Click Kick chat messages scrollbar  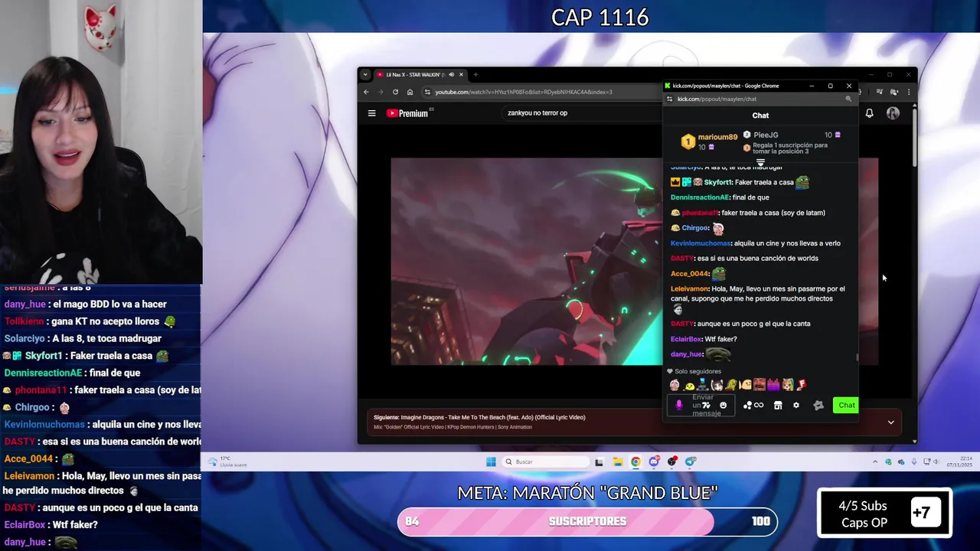click(857, 357)
